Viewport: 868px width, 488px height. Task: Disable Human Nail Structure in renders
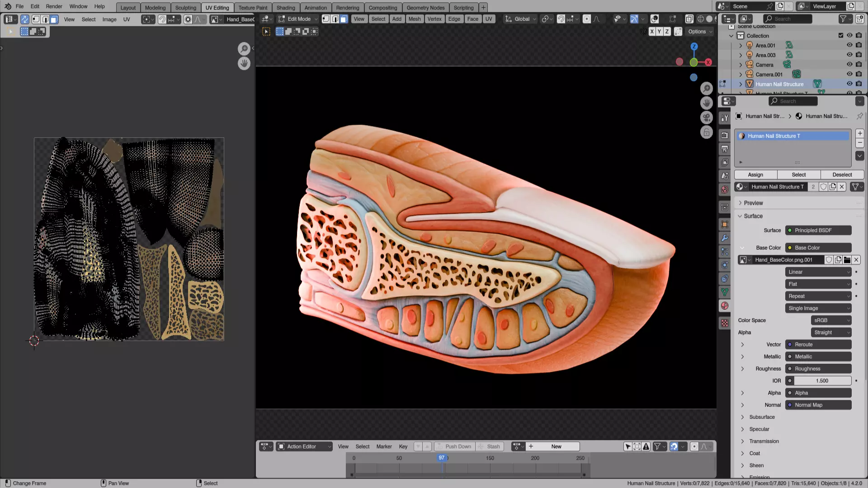click(x=859, y=84)
